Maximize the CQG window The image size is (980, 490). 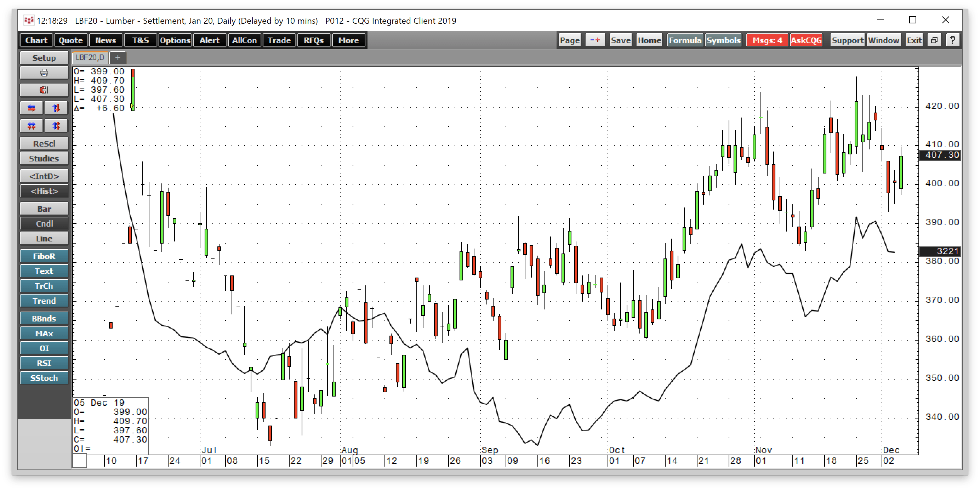[x=913, y=20]
